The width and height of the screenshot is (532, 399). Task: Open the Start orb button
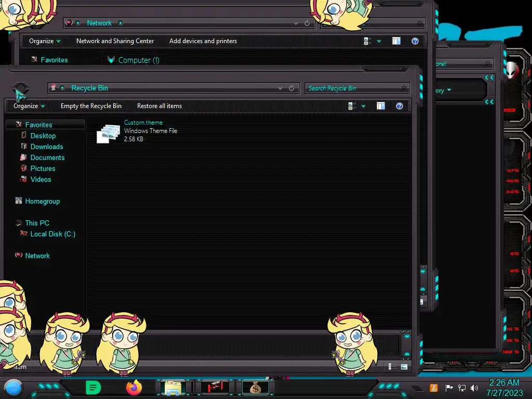pyautogui.click(x=14, y=388)
